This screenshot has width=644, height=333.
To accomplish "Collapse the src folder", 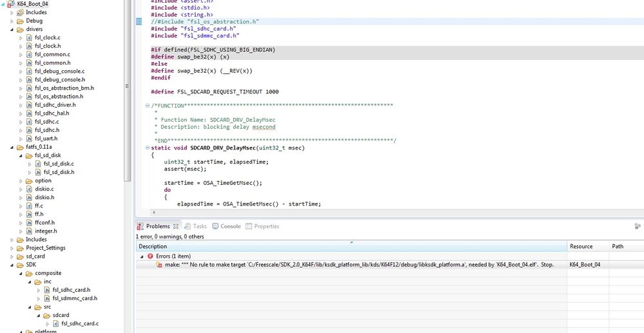I will pos(30,307).
